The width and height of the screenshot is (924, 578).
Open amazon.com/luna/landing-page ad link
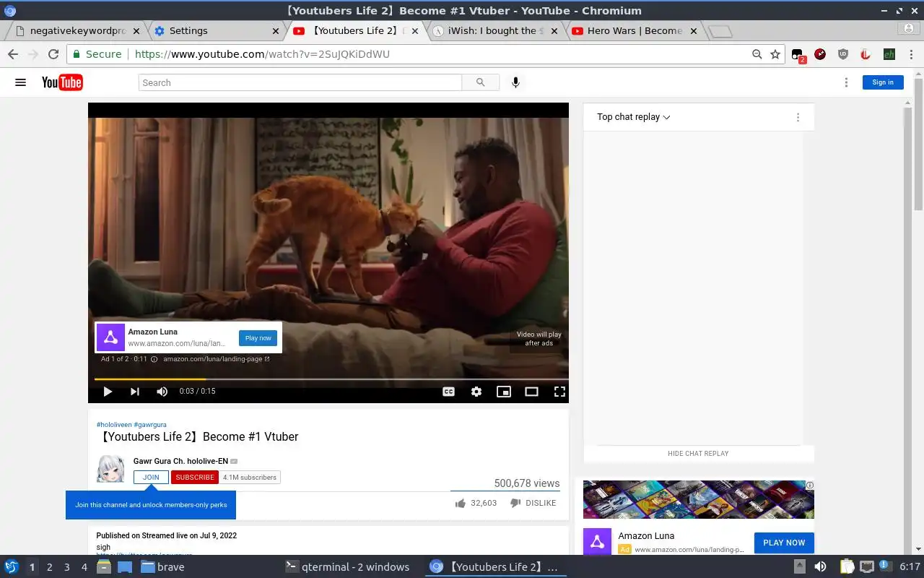[x=216, y=359]
